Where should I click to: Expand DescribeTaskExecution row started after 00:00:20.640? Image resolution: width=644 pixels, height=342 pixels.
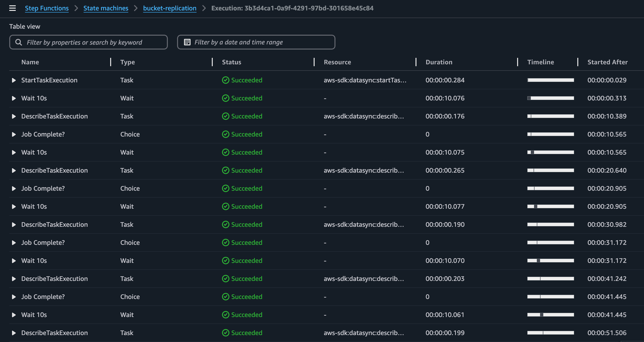(14, 170)
